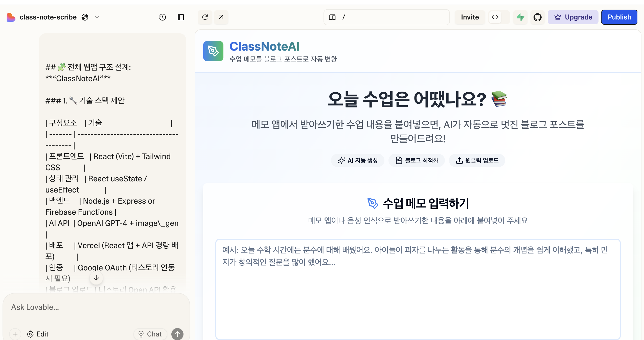
Task: Click the Upgrade button
Action: pos(573,17)
